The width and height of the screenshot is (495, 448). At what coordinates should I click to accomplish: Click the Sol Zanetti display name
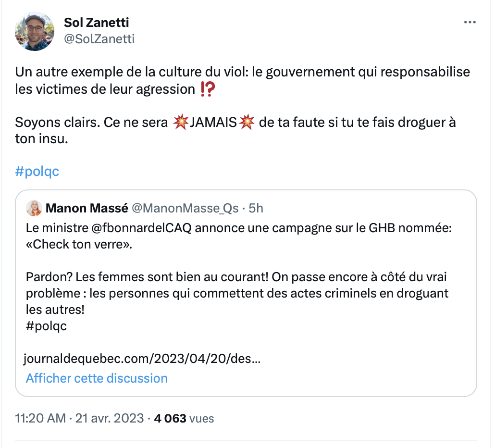96,23
